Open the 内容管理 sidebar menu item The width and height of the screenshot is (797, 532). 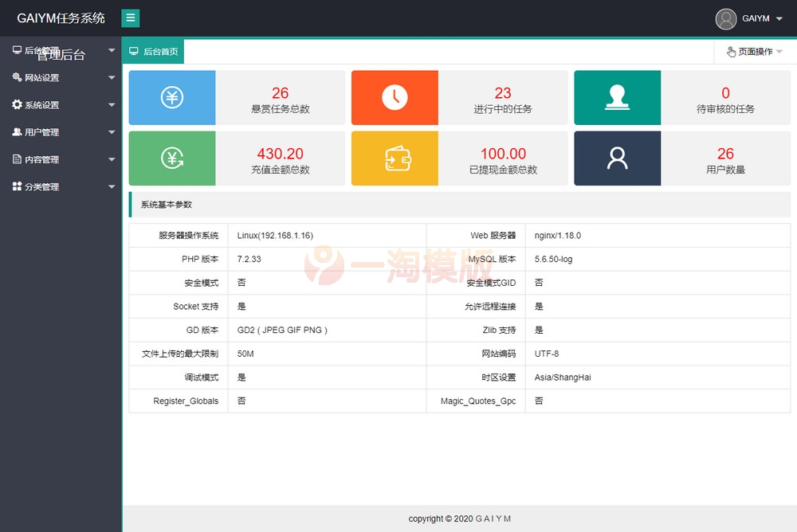61,158
